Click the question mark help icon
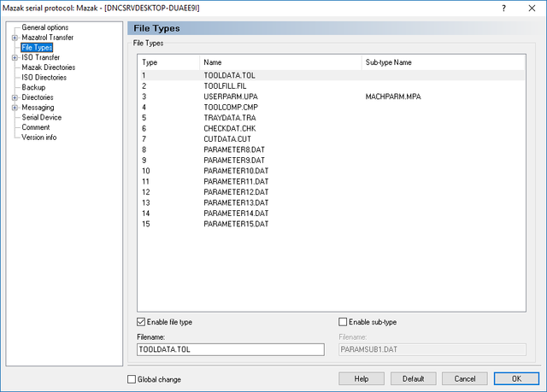 pyautogui.click(x=503, y=8)
